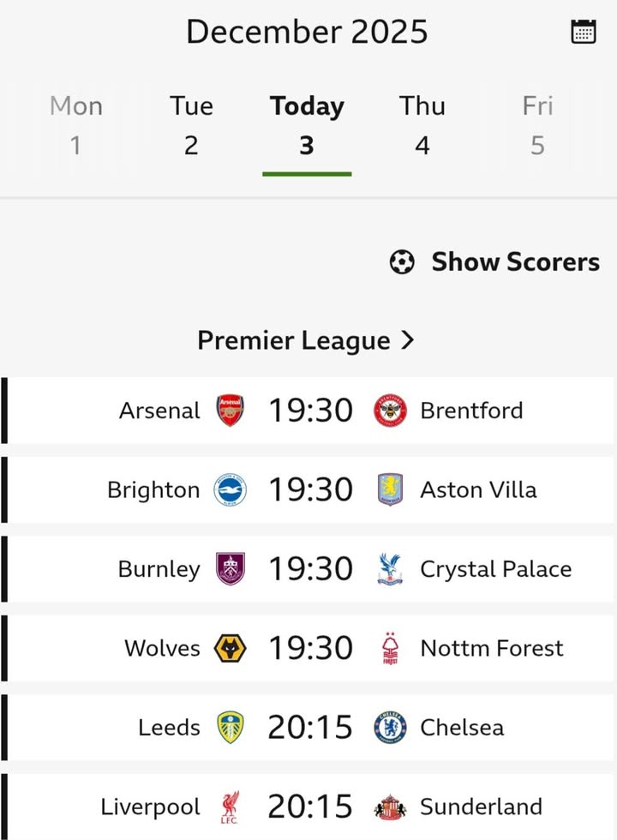The image size is (617, 840).
Task: Open the calendar date picker icon
Action: pyautogui.click(x=583, y=32)
